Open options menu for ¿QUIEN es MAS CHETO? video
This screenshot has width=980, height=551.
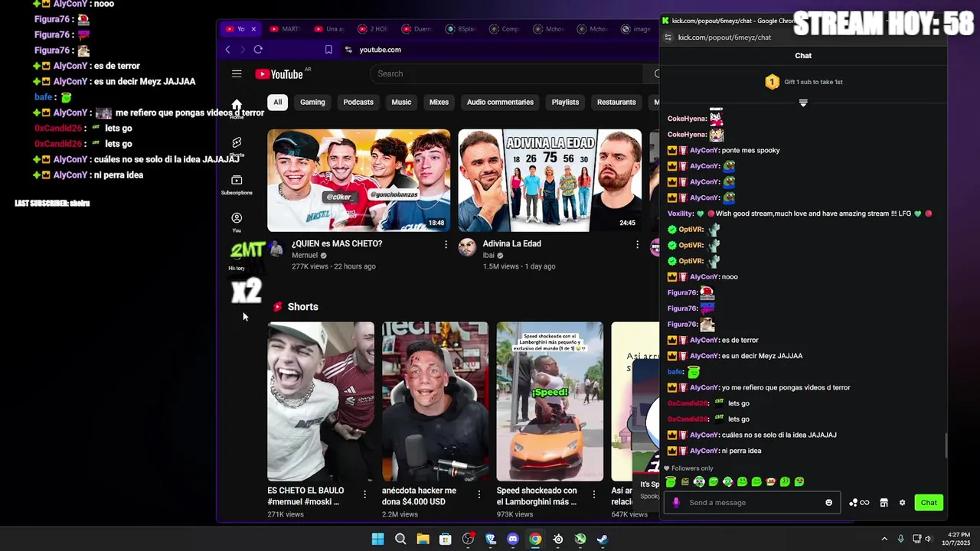(x=446, y=244)
